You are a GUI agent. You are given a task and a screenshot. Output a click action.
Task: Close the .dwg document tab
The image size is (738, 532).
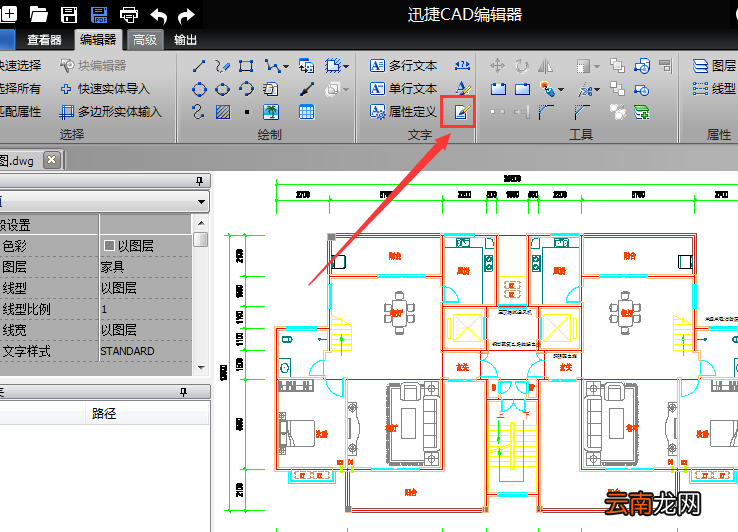point(52,160)
